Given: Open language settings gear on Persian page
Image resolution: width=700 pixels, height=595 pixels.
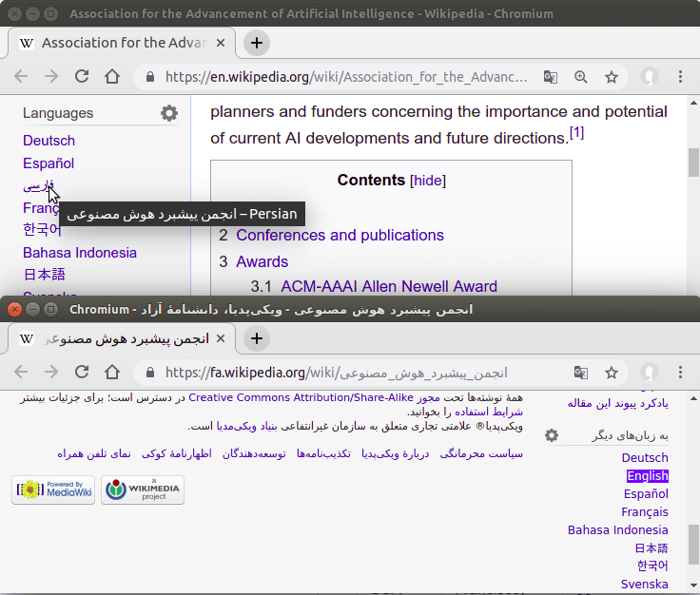Looking at the screenshot, I should coord(552,435).
